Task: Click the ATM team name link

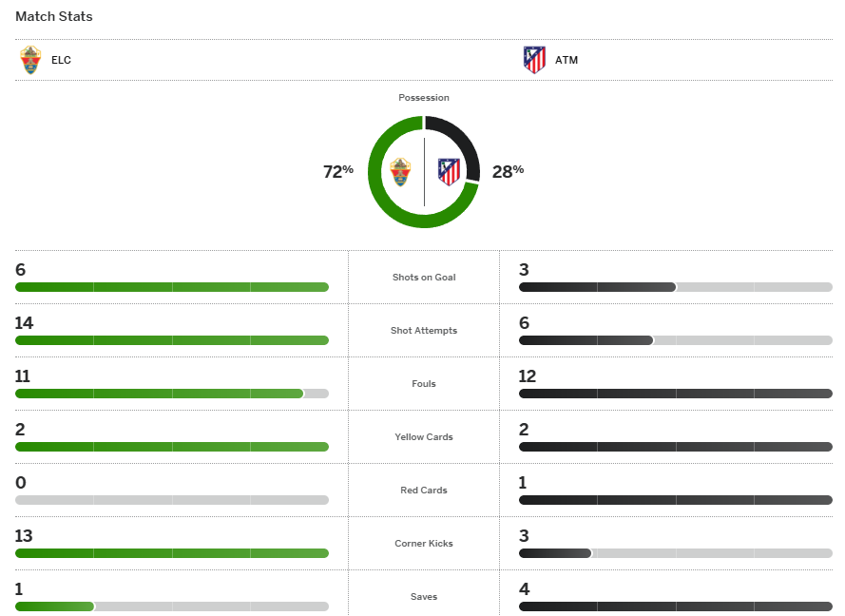Action: coord(567,60)
